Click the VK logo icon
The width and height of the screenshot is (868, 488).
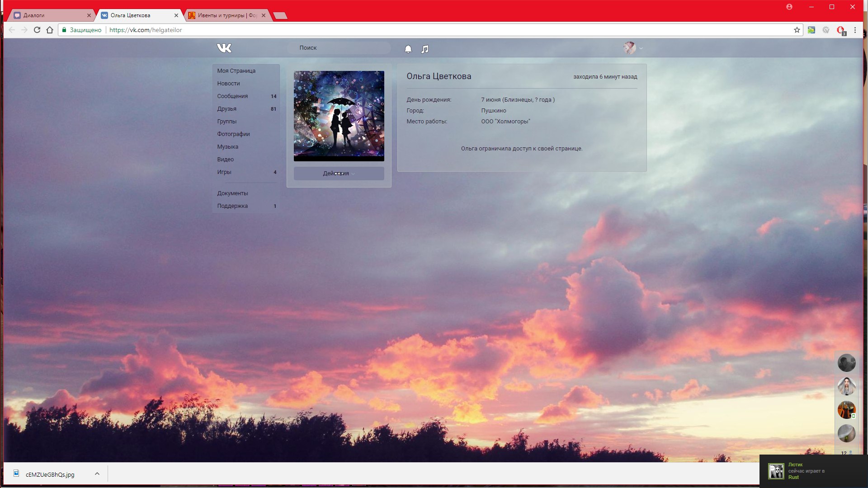224,48
